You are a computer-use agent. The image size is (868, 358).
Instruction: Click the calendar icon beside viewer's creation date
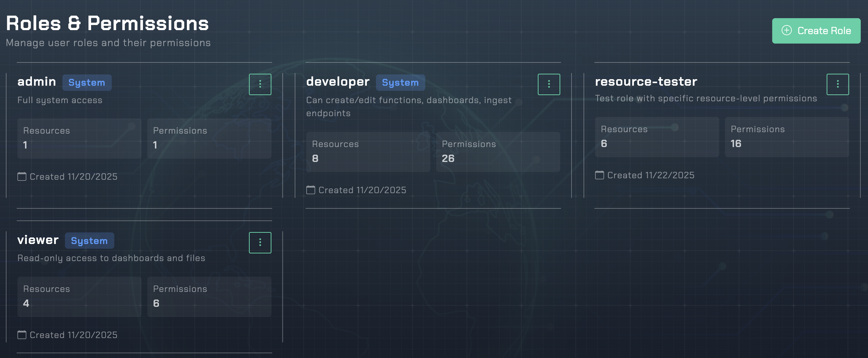(x=21, y=335)
